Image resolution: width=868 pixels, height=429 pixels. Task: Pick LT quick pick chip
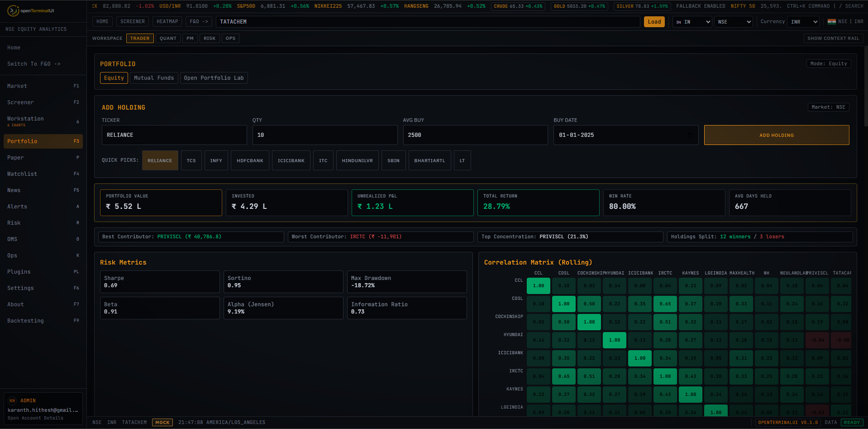point(463,160)
